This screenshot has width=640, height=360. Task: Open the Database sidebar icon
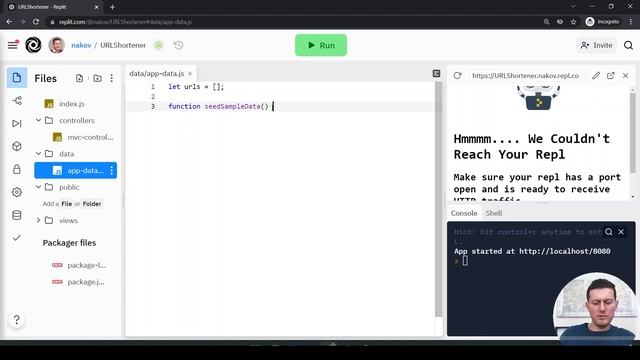pos(17,215)
